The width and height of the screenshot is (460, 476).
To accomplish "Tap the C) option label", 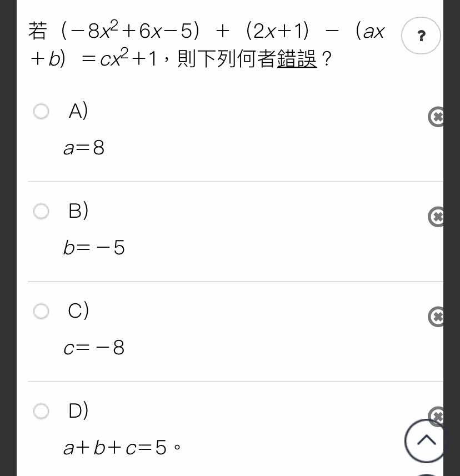I will pyautogui.click(x=78, y=310).
